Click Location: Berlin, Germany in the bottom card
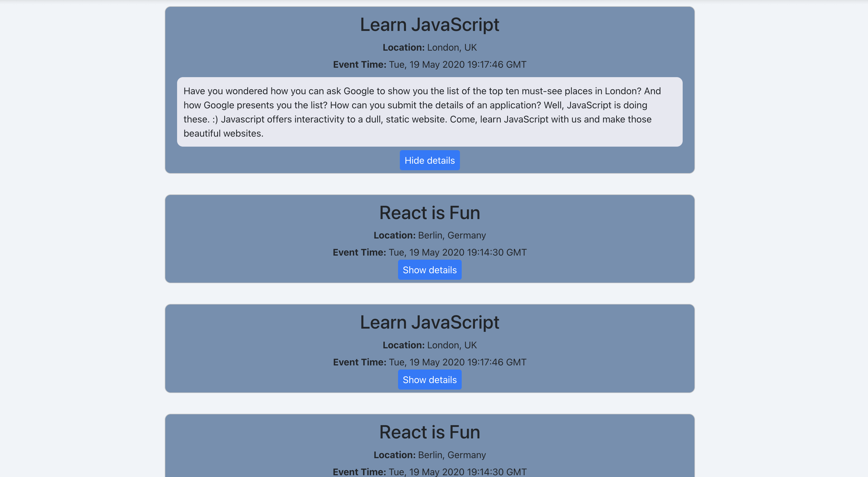This screenshot has height=477, width=868. (x=430, y=455)
